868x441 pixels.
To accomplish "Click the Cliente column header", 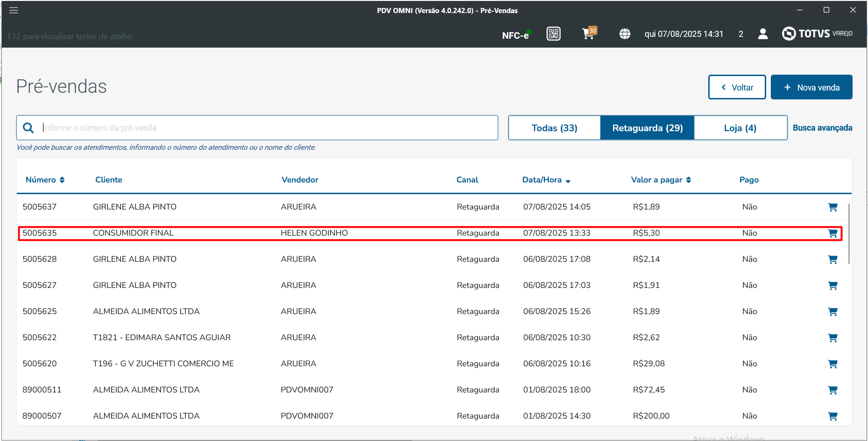I will pos(108,180).
